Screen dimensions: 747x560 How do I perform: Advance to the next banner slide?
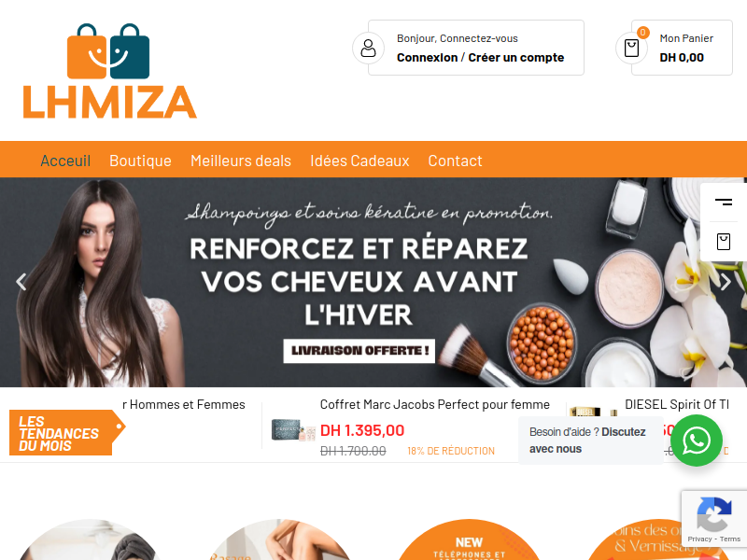[x=726, y=282]
